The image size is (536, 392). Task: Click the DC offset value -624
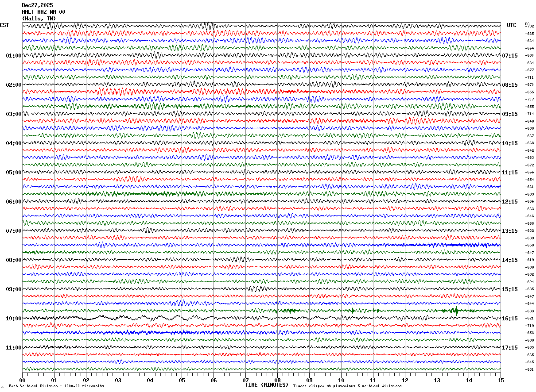[529, 282]
